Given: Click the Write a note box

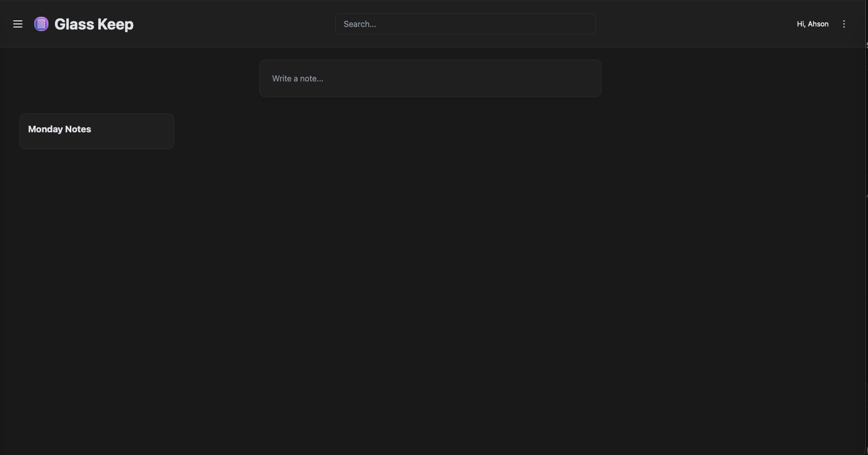Looking at the screenshot, I should pyautogui.click(x=430, y=78).
